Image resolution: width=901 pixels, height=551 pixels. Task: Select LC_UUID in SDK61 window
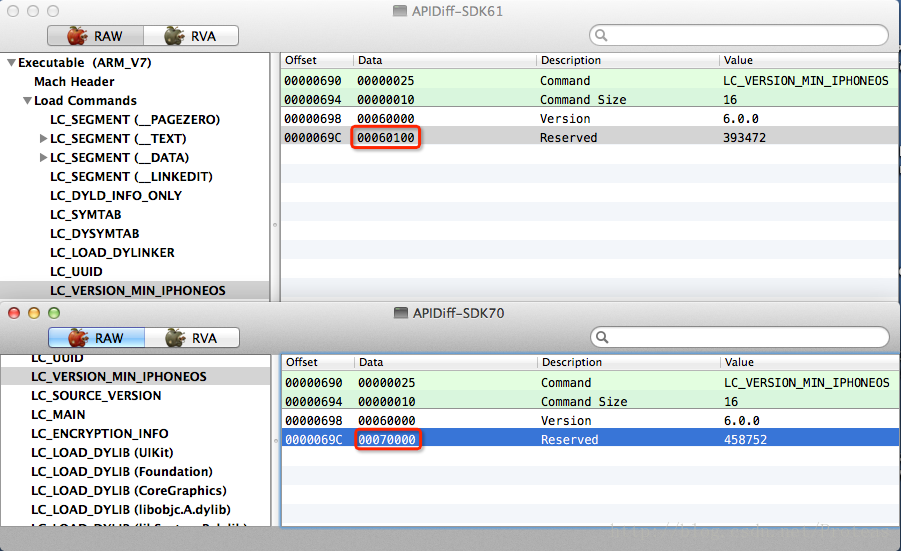tap(76, 271)
